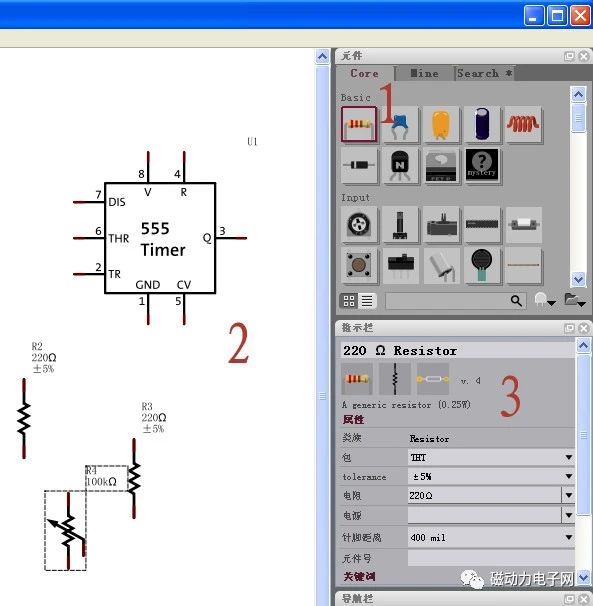Pick the red coil inductor part
Viewport: 593px width, 606px height.
tap(523, 124)
